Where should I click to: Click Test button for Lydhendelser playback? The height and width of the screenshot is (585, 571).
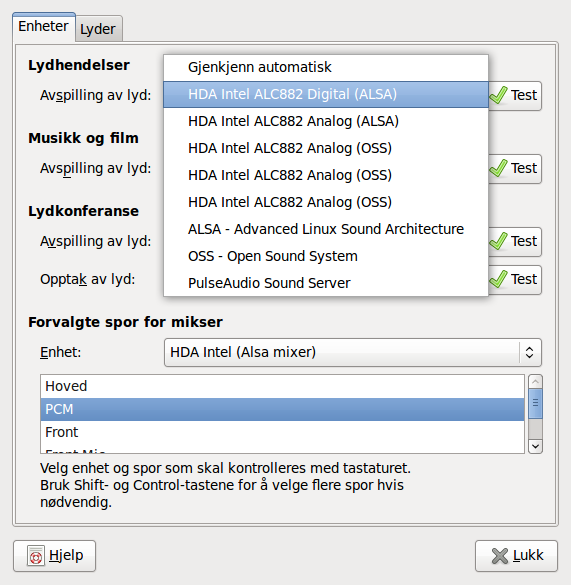(515, 96)
